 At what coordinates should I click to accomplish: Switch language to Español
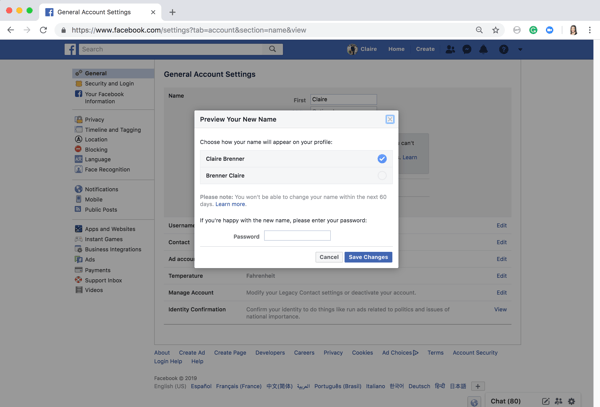click(x=201, y=386)
